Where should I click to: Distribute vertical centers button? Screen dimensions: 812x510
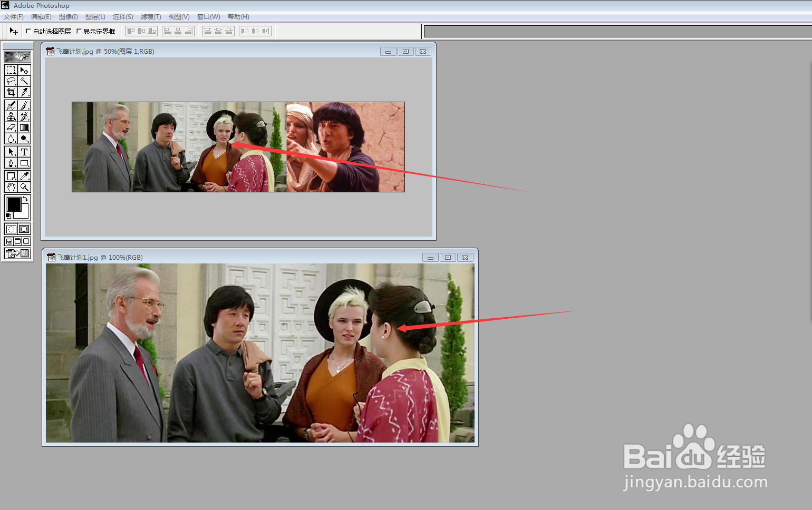pyautogui.click(x=218, y=31)
